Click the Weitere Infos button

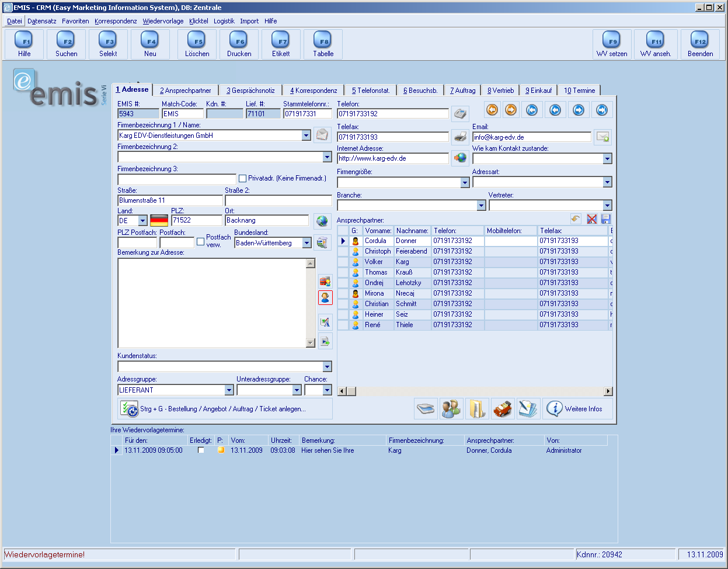[x=577, y=409]
